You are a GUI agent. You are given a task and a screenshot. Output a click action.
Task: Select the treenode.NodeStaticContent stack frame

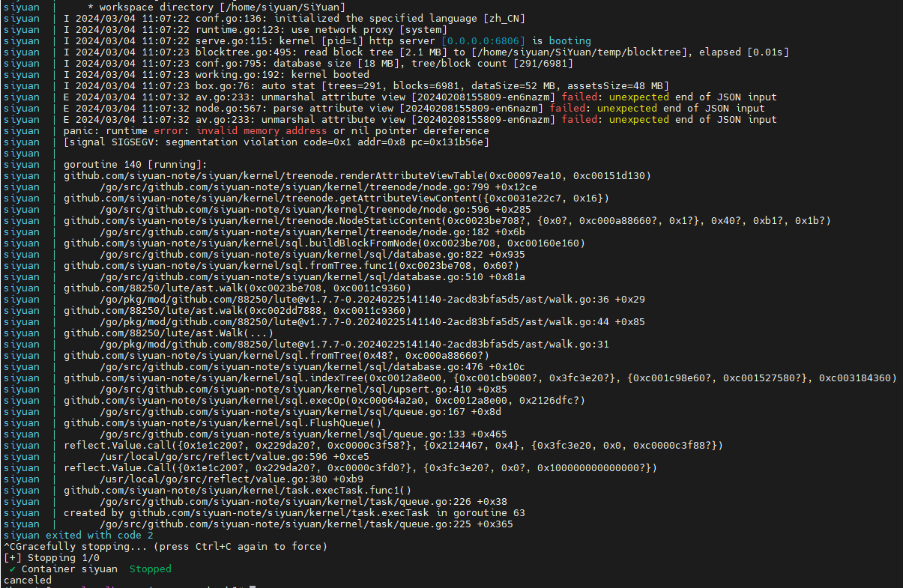click(447, 220)
